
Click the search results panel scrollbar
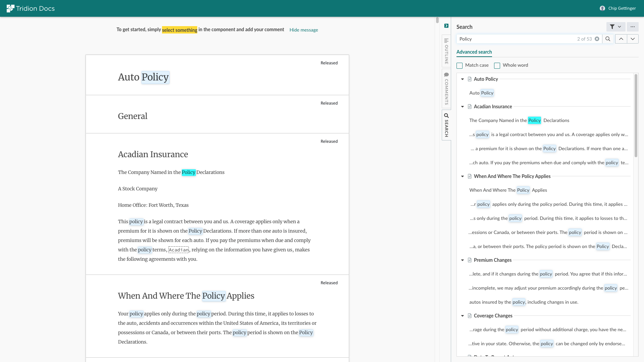click(x=636, y=116)
